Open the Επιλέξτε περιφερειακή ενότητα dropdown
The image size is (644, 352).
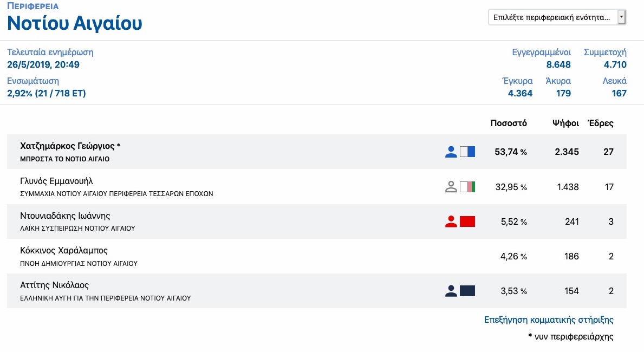(x=556, y=17)
